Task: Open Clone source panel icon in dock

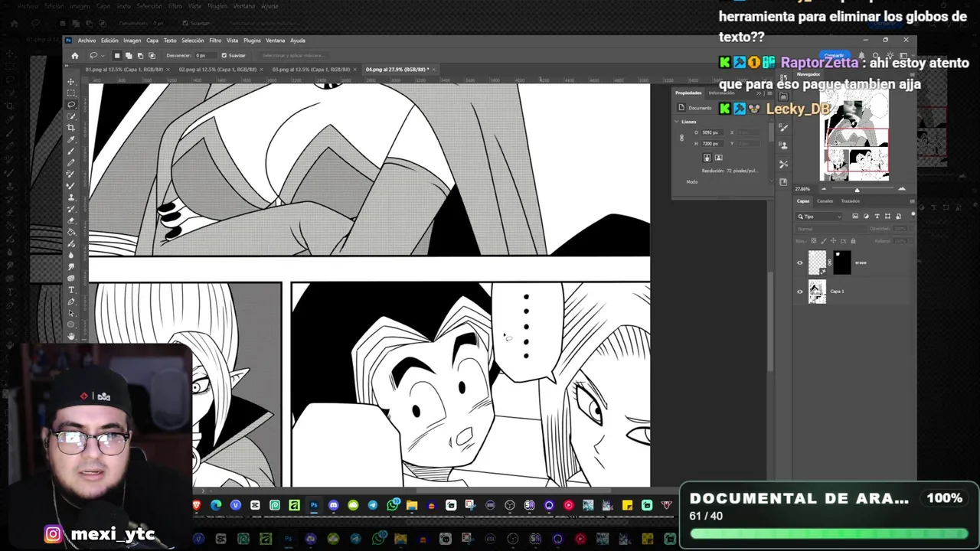Action: (783, 145)
